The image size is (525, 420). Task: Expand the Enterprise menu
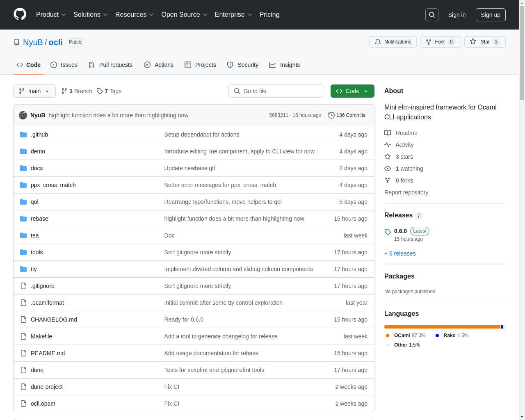pyautogui.click(x=233, y=15)
